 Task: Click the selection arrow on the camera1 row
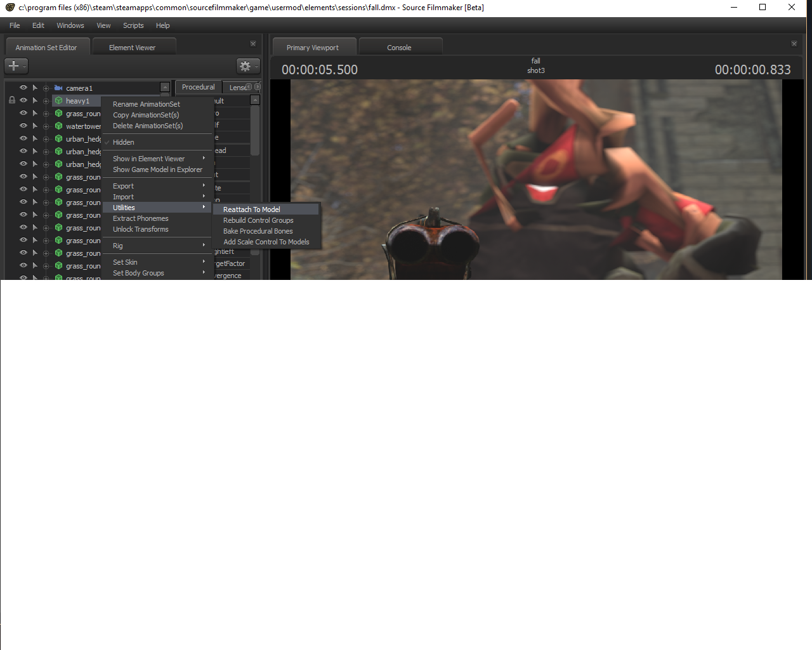[x=35, y=88]
